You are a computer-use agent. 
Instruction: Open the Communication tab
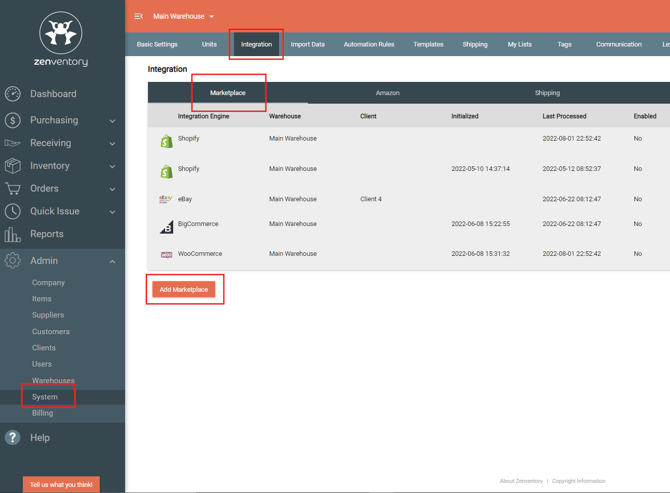pyautogui.click(x=619, y=44)
